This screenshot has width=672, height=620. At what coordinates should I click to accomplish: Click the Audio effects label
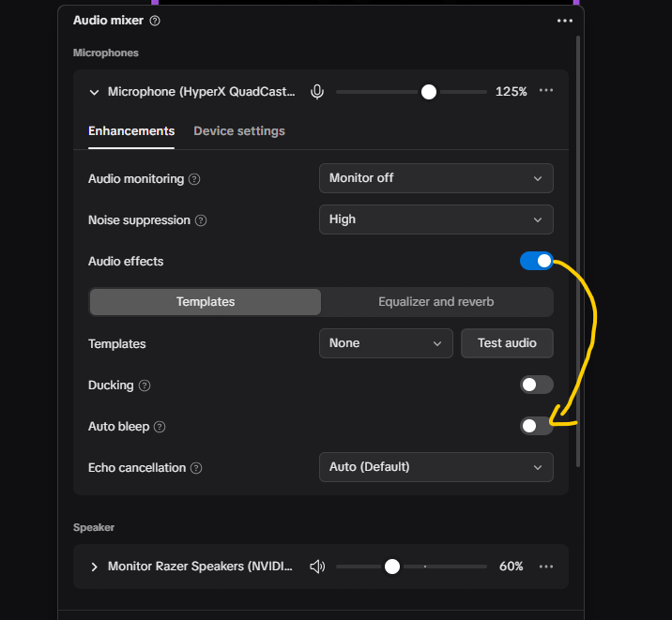[126, 261]
